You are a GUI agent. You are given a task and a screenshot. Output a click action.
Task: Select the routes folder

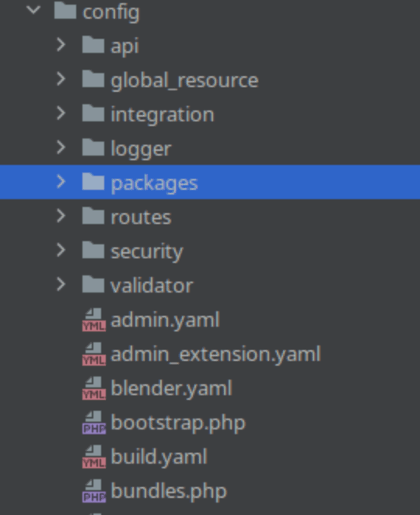tap(210, 217)
